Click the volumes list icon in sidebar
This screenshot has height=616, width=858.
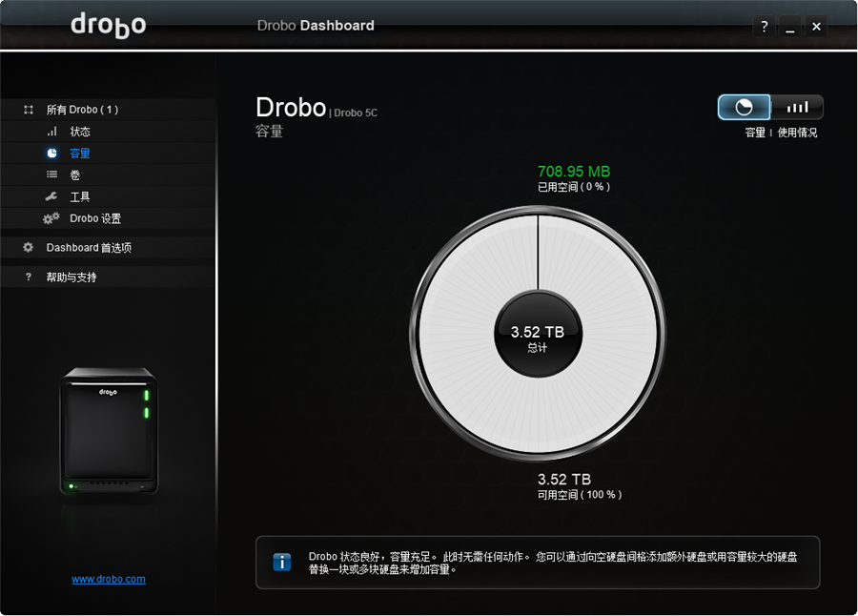tap(52, 175)
